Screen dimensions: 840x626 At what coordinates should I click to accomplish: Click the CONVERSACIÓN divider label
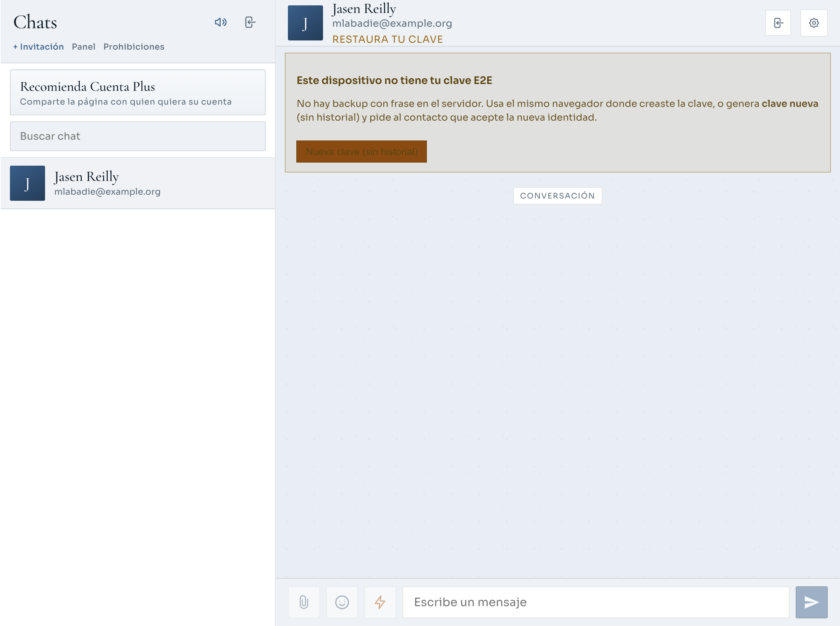tap(558, 196)
